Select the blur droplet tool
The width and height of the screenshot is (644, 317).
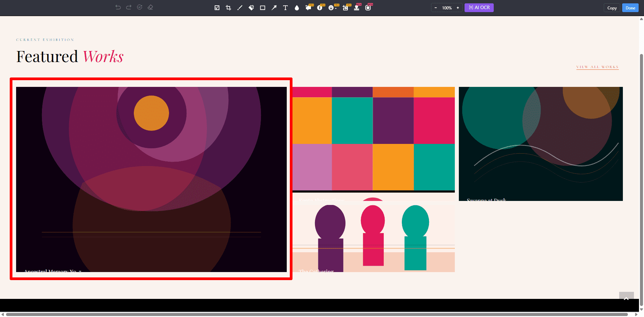(297, 8)
